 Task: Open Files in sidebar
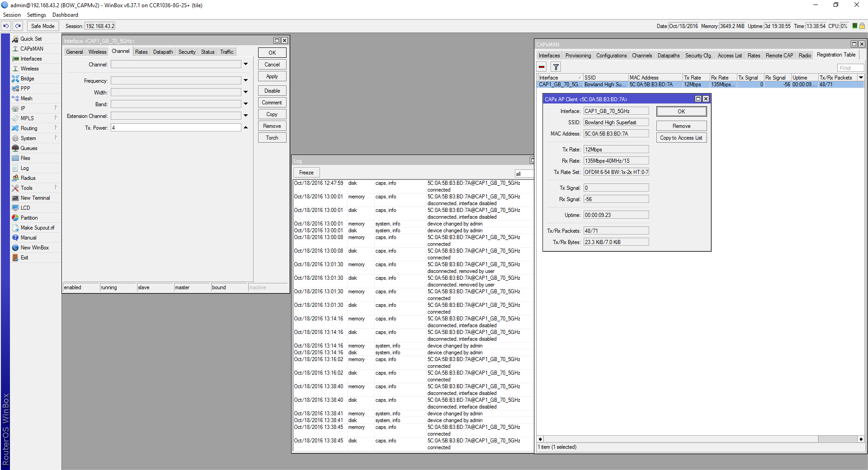25,158
